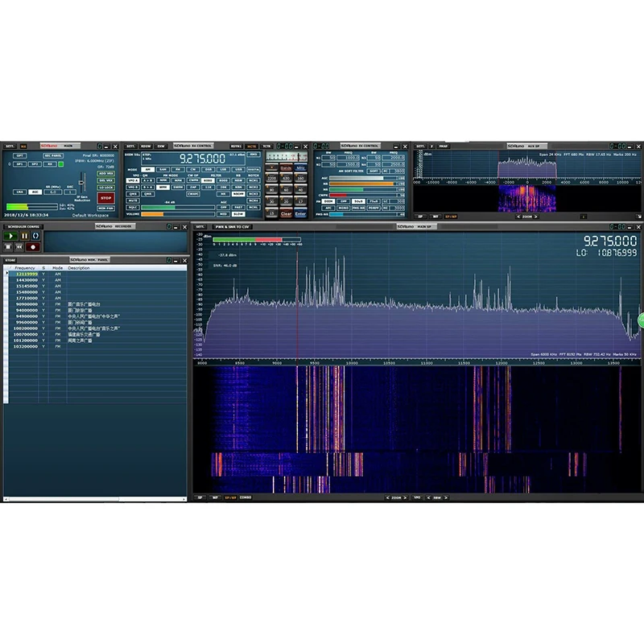Click the Enter key on the keypad
The width and height of the screenshot is (644, 644).
(x=300, y=213)
